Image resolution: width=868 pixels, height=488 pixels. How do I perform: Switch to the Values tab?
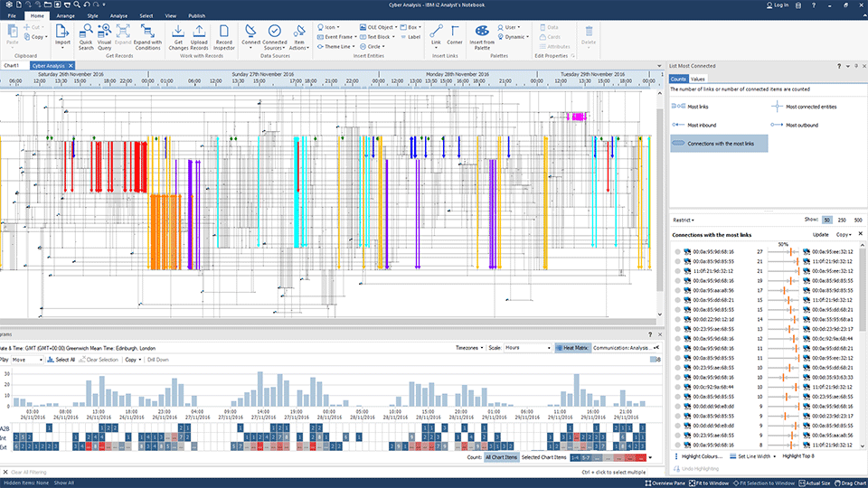coord(698,80)
